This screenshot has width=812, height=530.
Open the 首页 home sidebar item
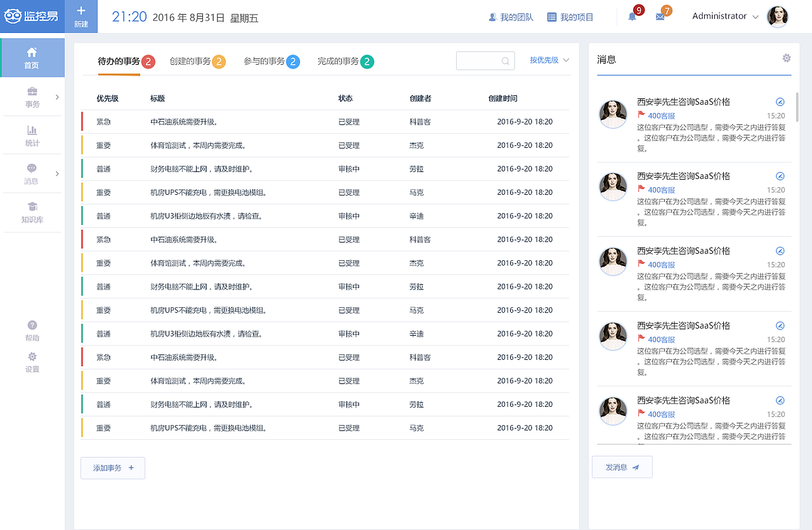[32, 58]
